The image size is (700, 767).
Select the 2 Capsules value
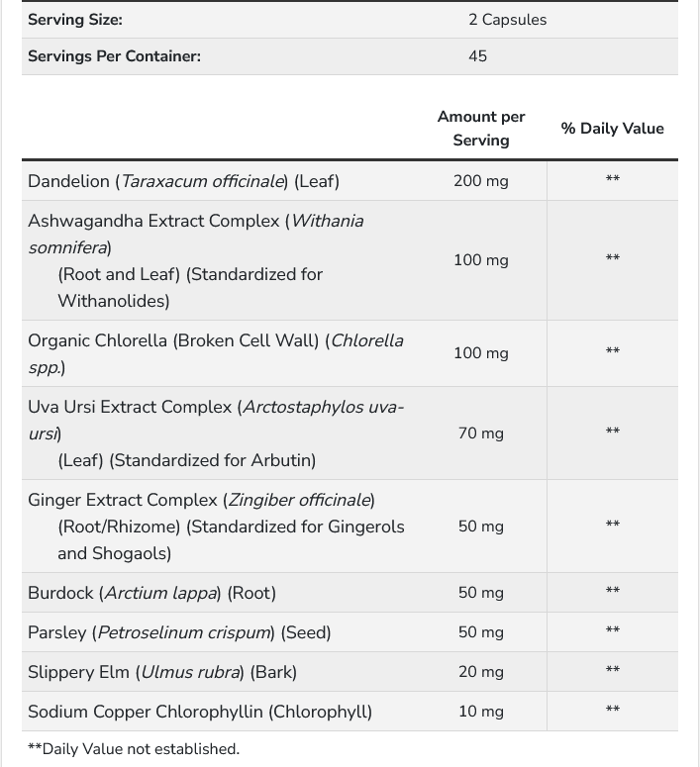pyautogui.click(x=507, y=20)
